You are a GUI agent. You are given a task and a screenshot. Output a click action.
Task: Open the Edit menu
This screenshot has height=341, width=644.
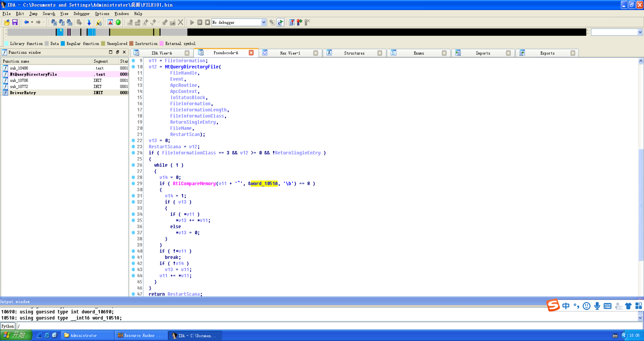(x=20, y=13)
